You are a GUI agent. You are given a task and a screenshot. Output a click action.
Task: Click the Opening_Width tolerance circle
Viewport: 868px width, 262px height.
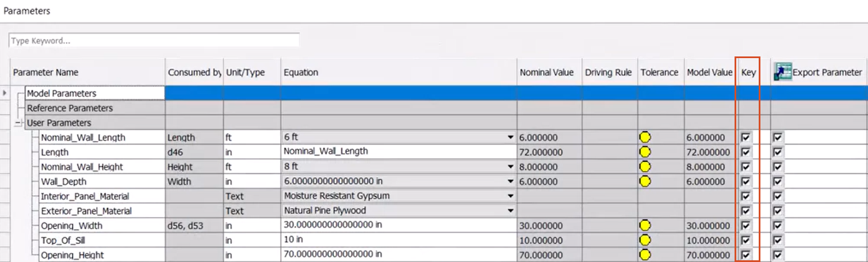pyautogui.click(x=645, y=226)
